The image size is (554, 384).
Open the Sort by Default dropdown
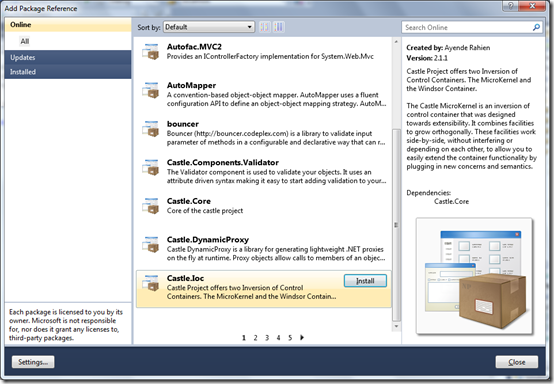(209, 27)
